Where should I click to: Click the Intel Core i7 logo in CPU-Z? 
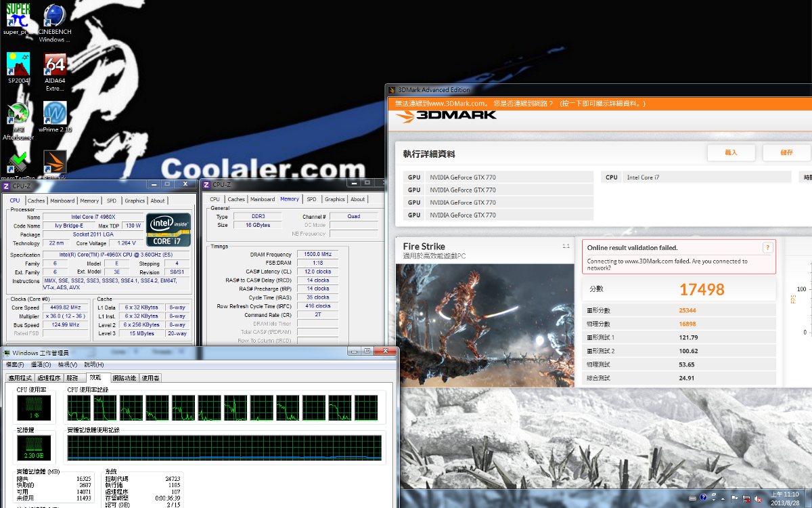point(168,230)
